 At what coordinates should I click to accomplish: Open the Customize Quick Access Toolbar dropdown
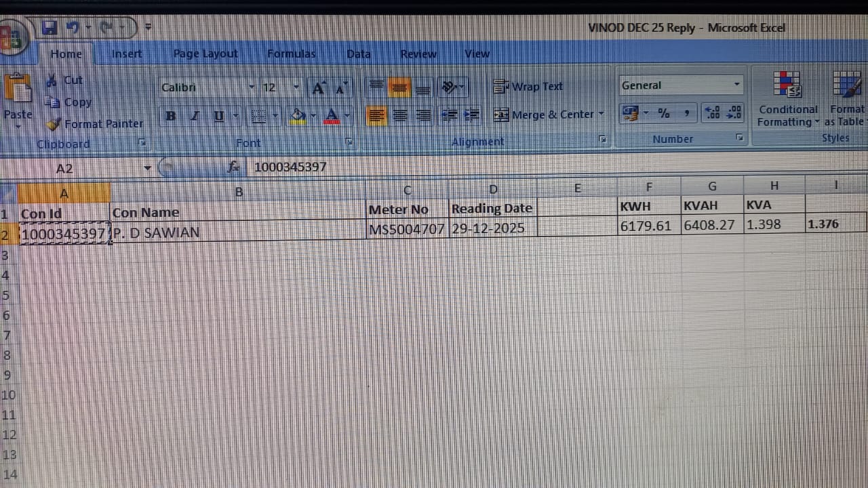pos(148,28)
